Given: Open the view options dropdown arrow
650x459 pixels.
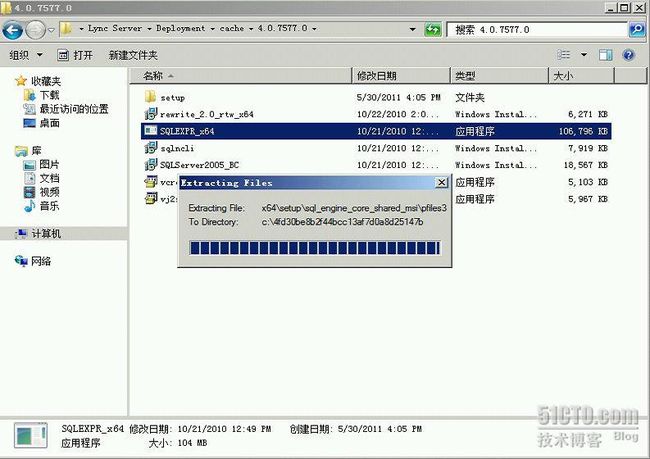Looking at the screenshot, I should click(584, 55).
